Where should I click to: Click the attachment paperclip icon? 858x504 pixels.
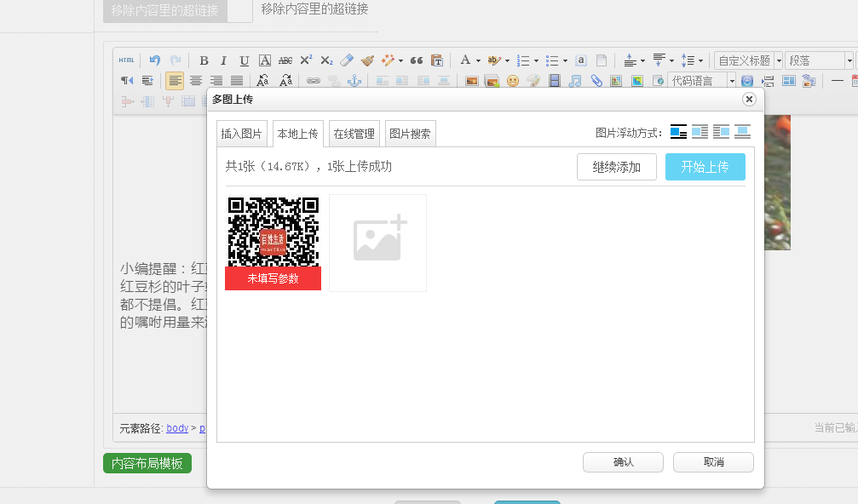(x=596, y=81)
